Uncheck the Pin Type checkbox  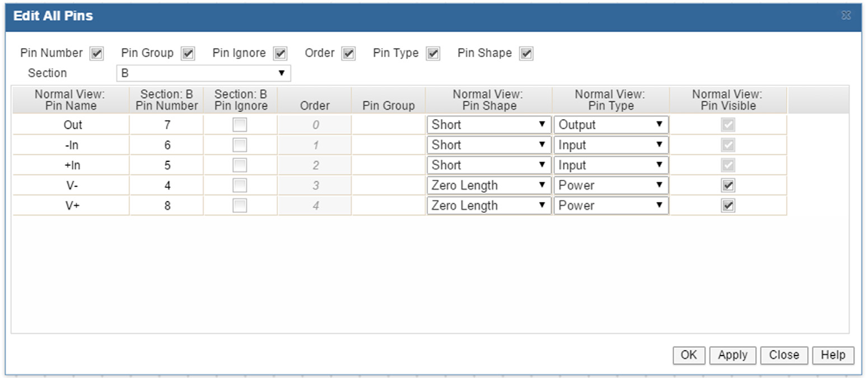pyautogui.click(x=433, y=54)
